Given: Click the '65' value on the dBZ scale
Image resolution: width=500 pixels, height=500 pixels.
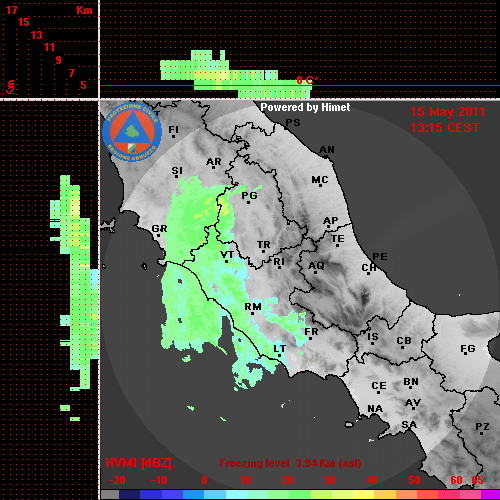Looking at the screenshot, I should (x=477, y=480).
